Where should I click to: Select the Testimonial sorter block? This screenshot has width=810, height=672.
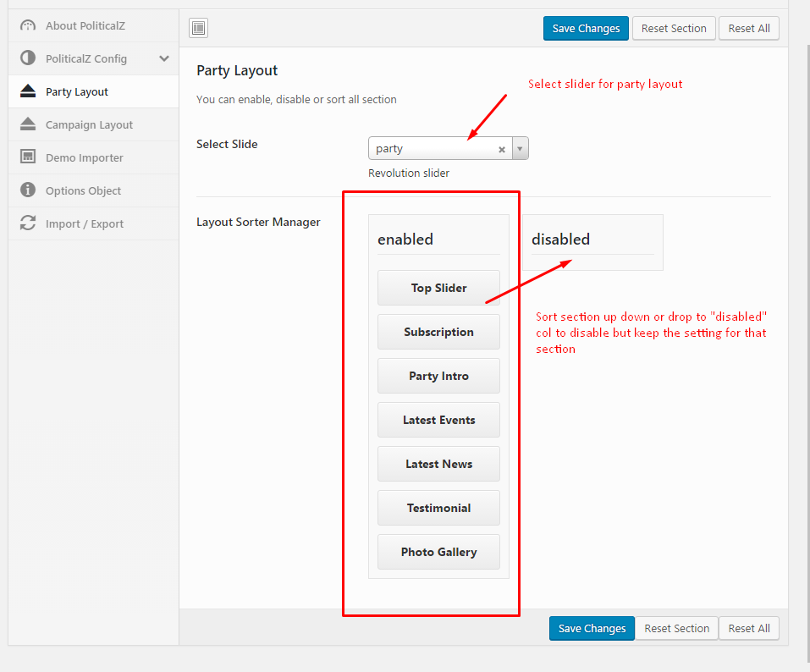point(438,508)
